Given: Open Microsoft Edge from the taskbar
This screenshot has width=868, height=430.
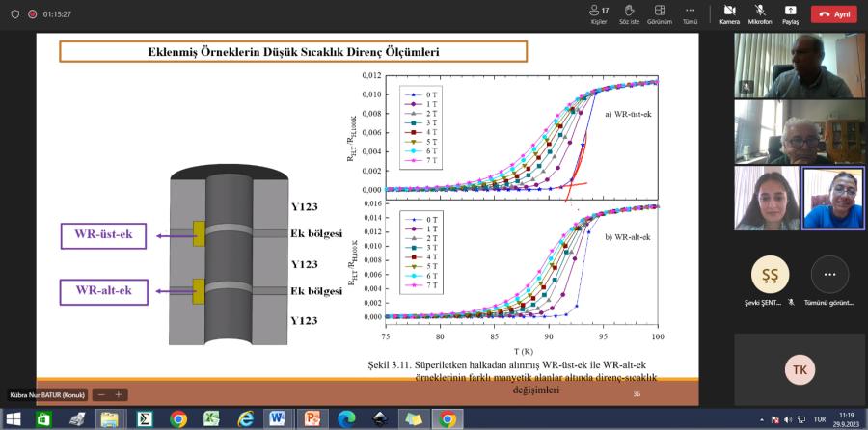Looking at the screenshot, I should coord(346,419).
